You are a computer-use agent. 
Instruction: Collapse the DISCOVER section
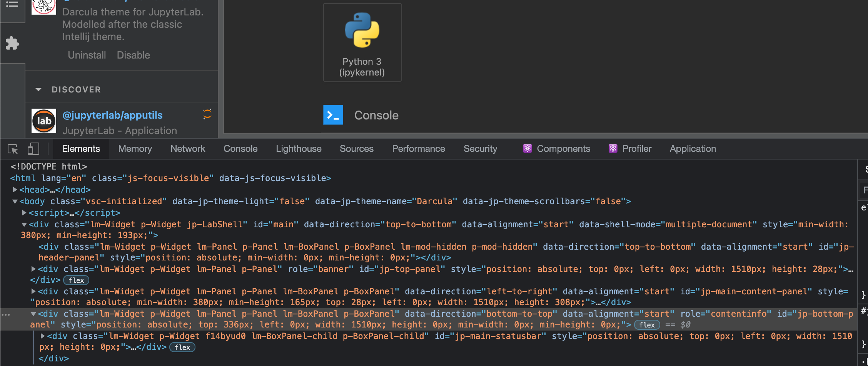38,89
